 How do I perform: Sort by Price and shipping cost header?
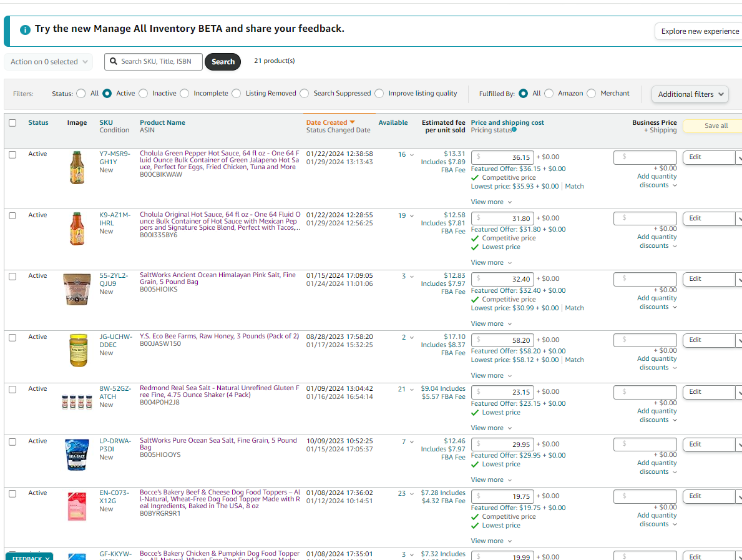point(507,122)
